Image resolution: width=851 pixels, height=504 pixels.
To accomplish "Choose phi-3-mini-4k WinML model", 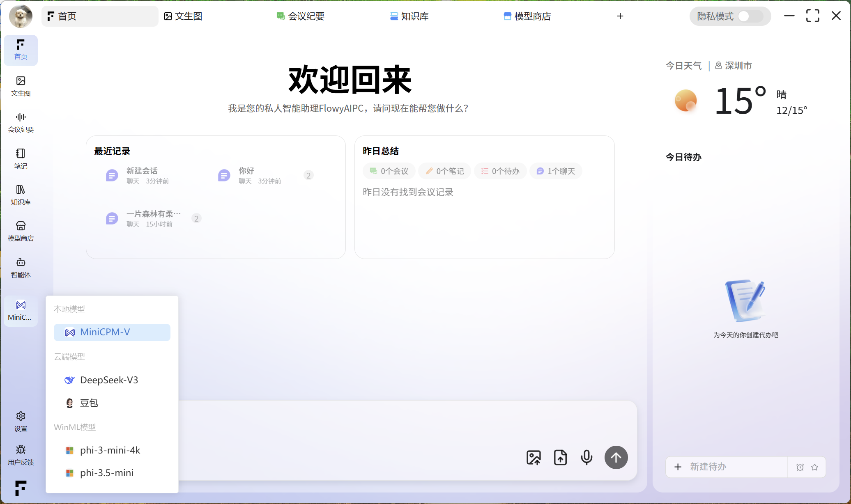I will pyautogui.click(x=110, y=450).
